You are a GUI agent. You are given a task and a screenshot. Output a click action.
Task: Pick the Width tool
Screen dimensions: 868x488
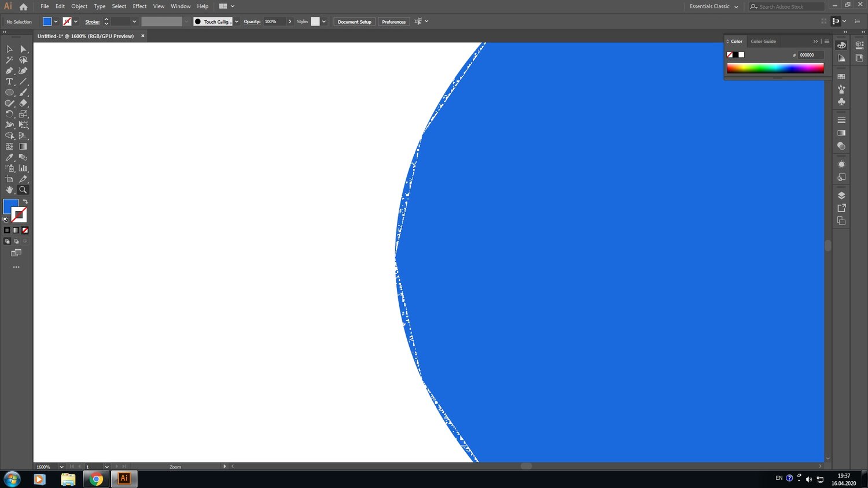click(9, 125)
